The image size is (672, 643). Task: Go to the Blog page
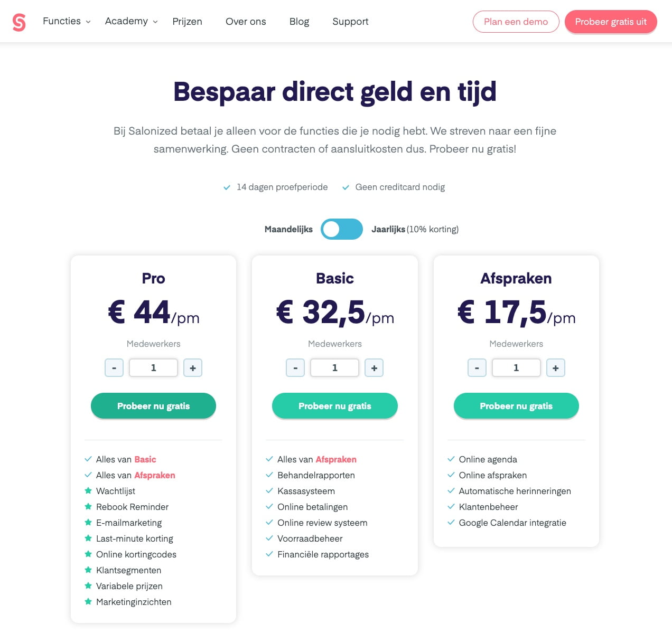point(299,22)
